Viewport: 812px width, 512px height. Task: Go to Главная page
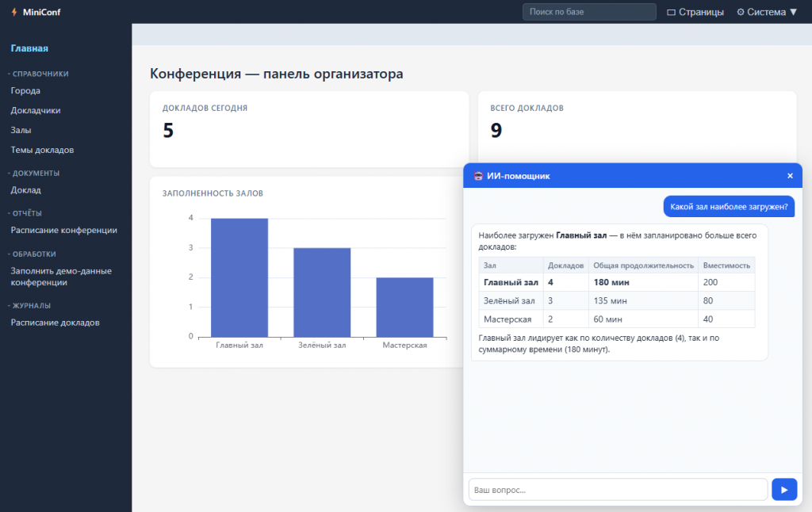29,48
